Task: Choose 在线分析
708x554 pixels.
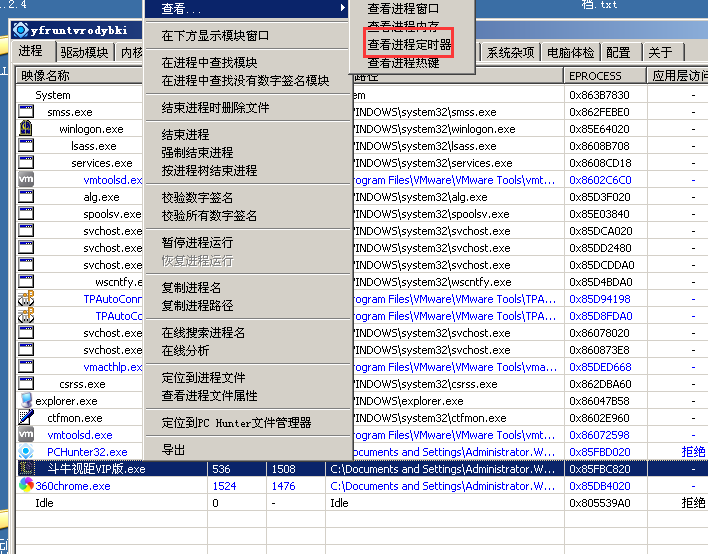Action: click(185, 351)
